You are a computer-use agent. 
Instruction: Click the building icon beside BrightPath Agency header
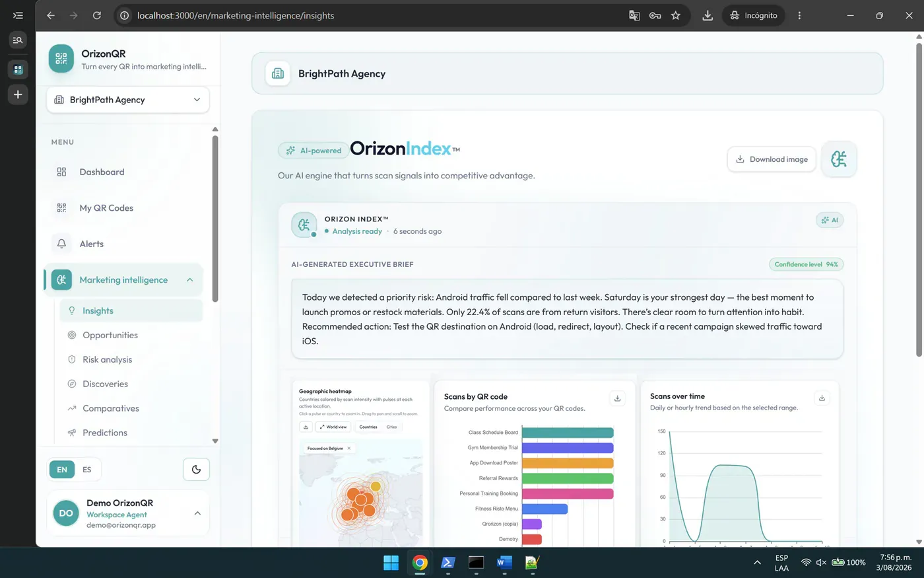pyautogui.click(x=278, y=73)
